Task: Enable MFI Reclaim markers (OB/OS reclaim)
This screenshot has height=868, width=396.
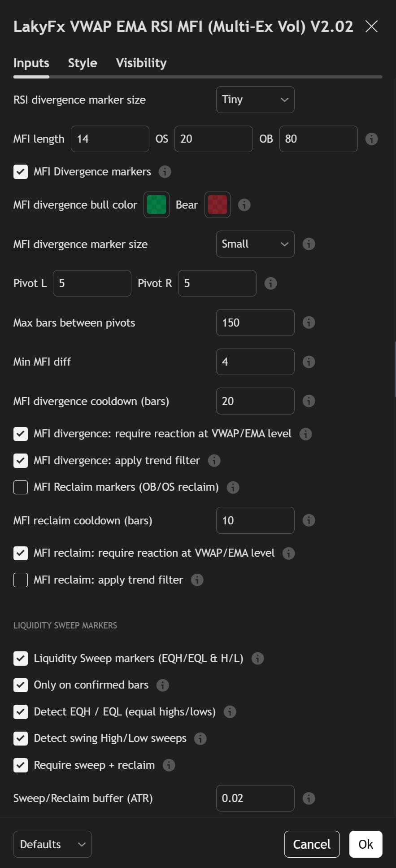Action: (21, 487)
